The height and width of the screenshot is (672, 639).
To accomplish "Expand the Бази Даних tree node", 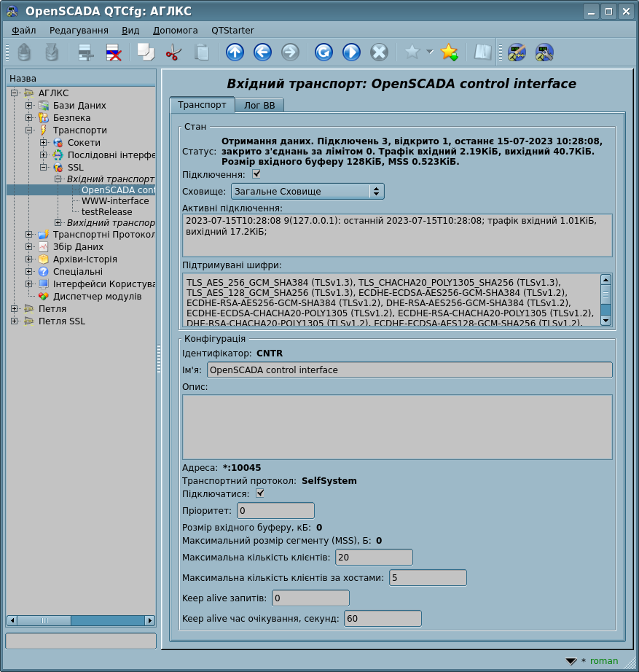I will click(x=28, y=106).
